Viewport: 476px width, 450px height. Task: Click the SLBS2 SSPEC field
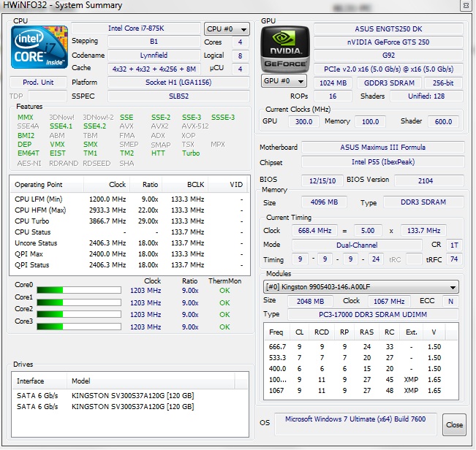pos(178,96)
